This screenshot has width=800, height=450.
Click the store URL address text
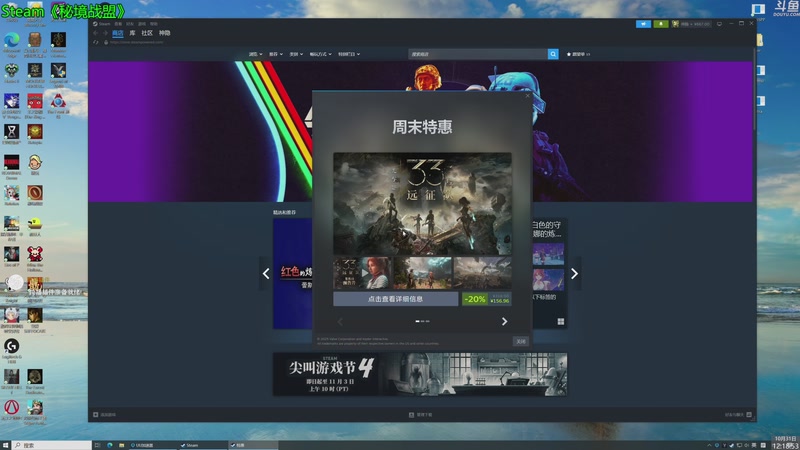pos(137,42)
